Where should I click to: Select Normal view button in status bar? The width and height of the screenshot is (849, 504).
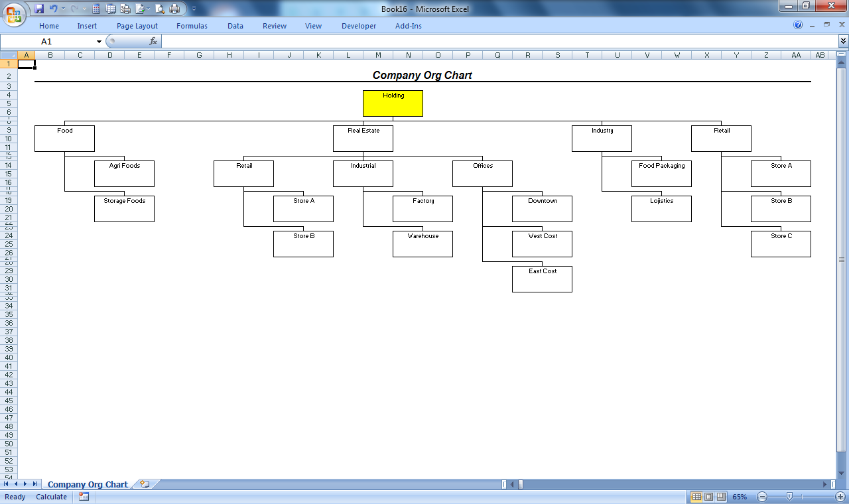point(696,497)
